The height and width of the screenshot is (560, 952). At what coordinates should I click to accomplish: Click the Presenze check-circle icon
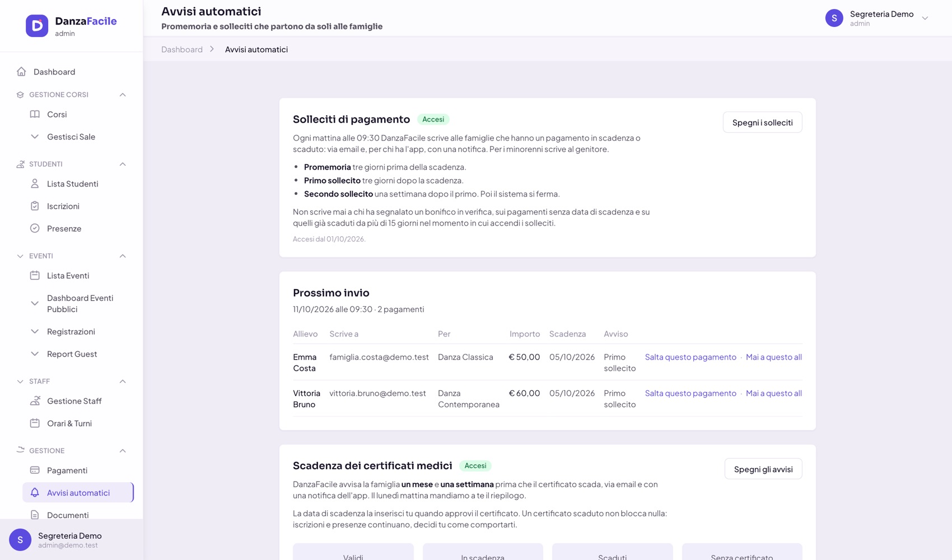(x=35, y=228)
